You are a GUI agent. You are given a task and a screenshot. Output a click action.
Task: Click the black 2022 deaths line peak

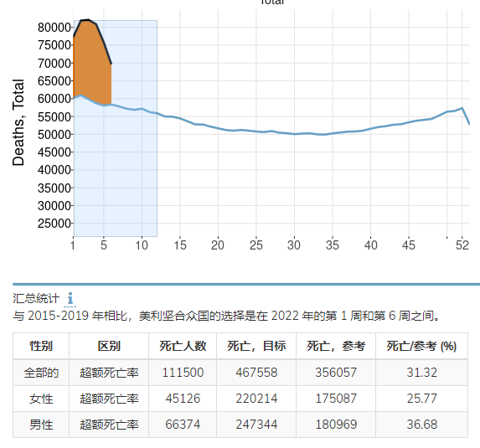pos(88,20)
